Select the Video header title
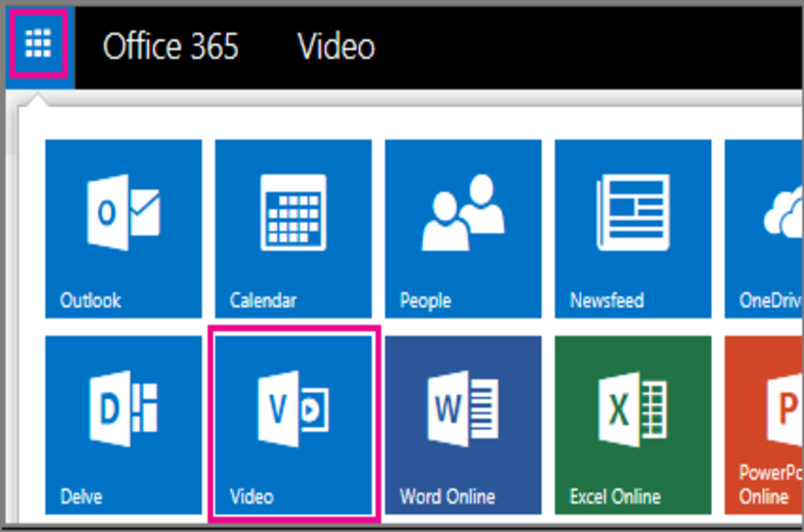 coord(336,47)
